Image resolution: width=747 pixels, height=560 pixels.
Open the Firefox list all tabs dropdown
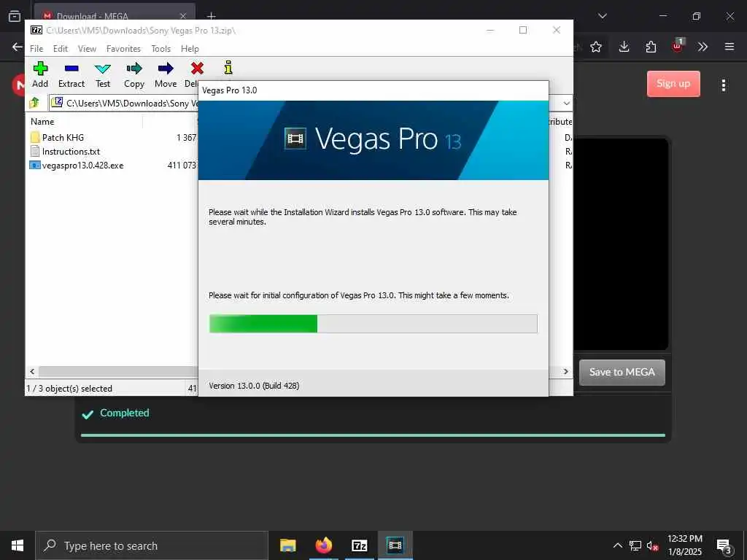(x=602, y=16)
